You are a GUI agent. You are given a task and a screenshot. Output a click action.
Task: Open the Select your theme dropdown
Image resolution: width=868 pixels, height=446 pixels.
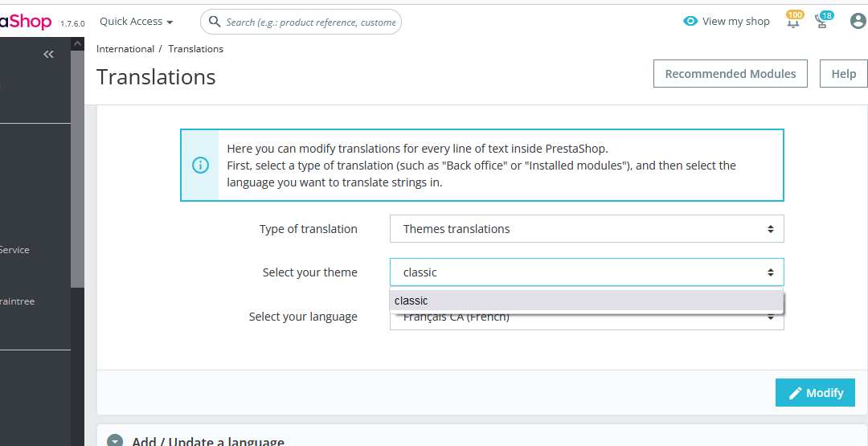tap(586, 272)
